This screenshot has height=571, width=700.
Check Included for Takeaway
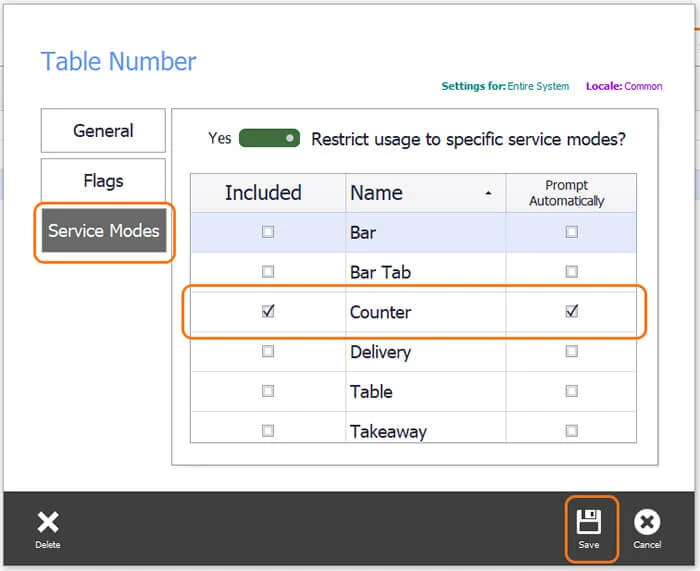pyautogui.click(x=268, y=431)
